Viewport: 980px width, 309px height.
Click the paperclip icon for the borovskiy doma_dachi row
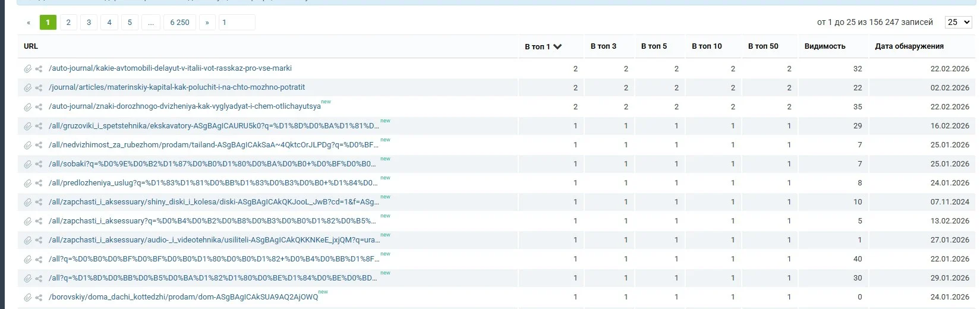27,297
